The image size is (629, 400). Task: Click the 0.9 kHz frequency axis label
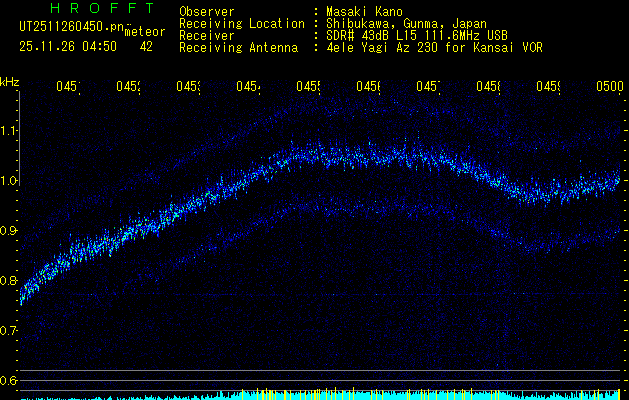[9, 230]
